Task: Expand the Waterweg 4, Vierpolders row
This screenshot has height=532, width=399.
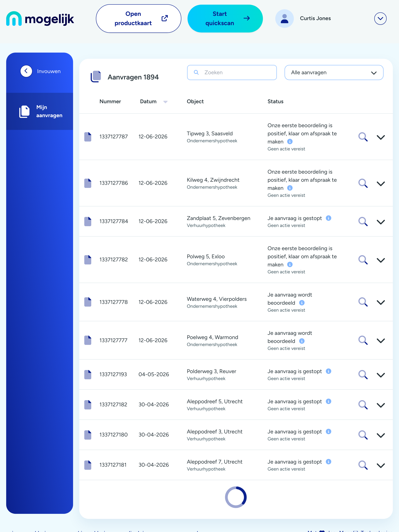Action: click(x=380, y=302)
